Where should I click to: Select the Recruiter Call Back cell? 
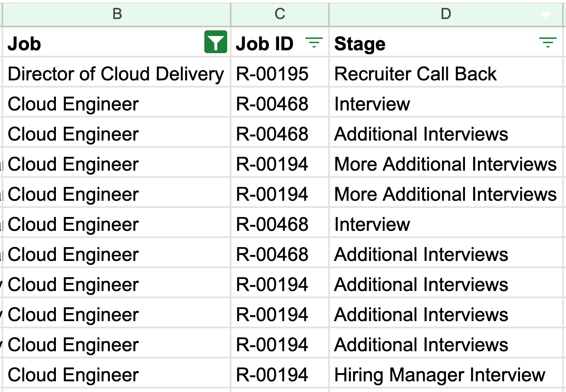point(415,74)
